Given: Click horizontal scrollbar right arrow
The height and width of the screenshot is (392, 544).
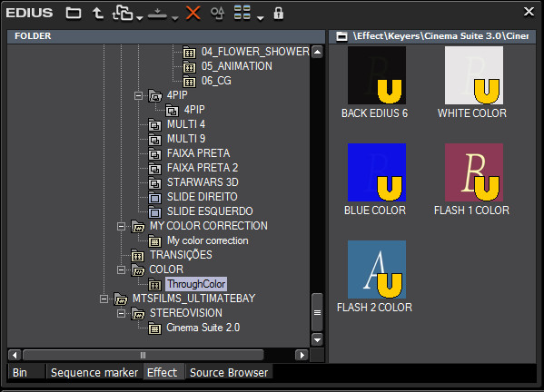Looking at the screenshot, I should click(x=302, y=356).
